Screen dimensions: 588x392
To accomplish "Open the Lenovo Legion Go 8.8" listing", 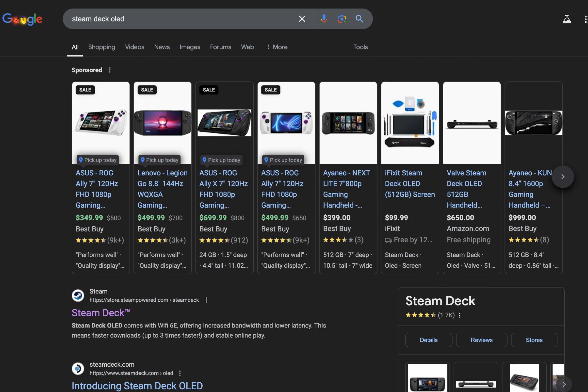I will tap(163, 189).
